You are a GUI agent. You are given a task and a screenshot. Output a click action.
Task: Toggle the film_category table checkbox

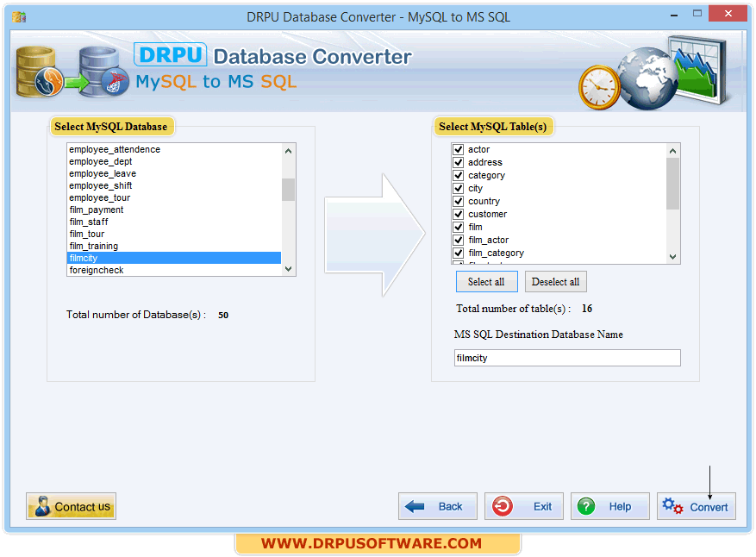458,253
